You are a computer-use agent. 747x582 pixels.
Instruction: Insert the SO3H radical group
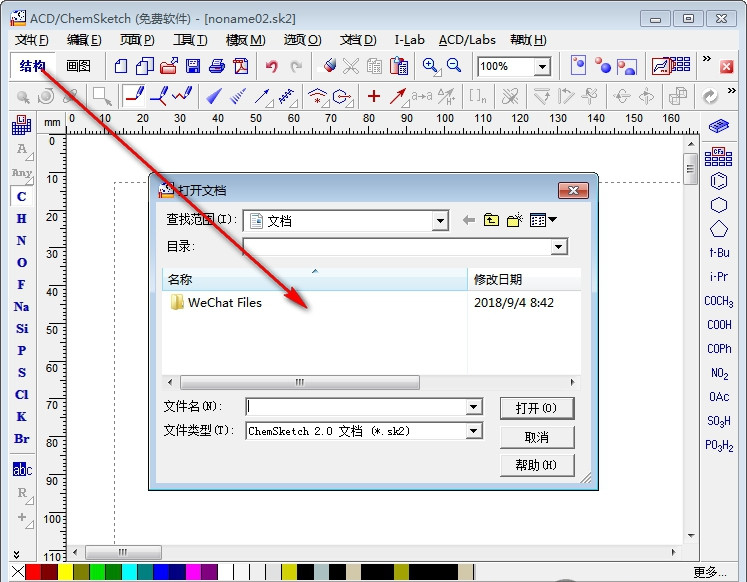pyautogui.click(x=719, y=421)
